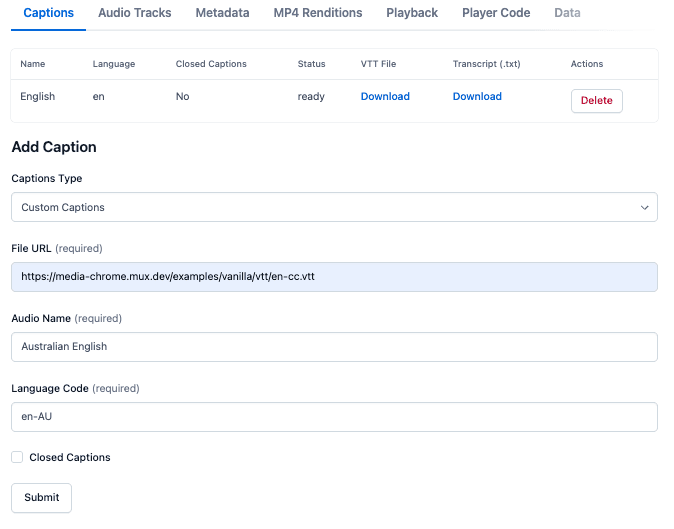Delete the English caption track
This screenshot has width=674, height=529.
pyautogui.click(x=596, y=101)
